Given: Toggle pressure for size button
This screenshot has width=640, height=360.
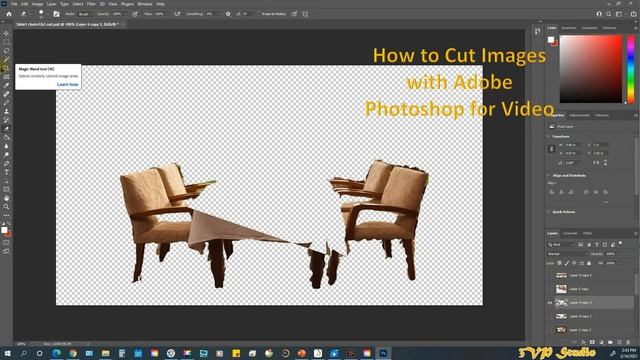Looking at the screenshot, I should [x=294, y=14].
